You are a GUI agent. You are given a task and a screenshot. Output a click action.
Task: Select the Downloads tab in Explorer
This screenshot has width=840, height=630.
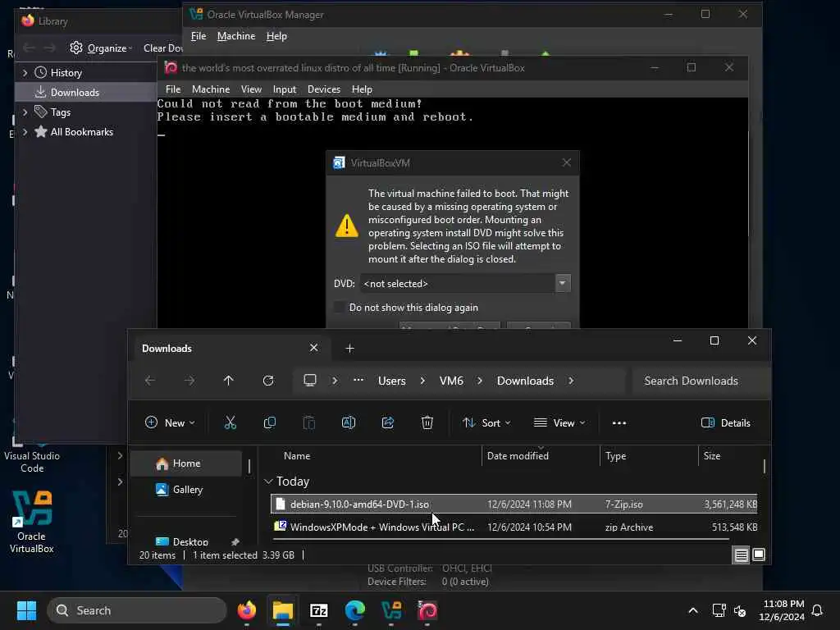click(x=231, y=348)
